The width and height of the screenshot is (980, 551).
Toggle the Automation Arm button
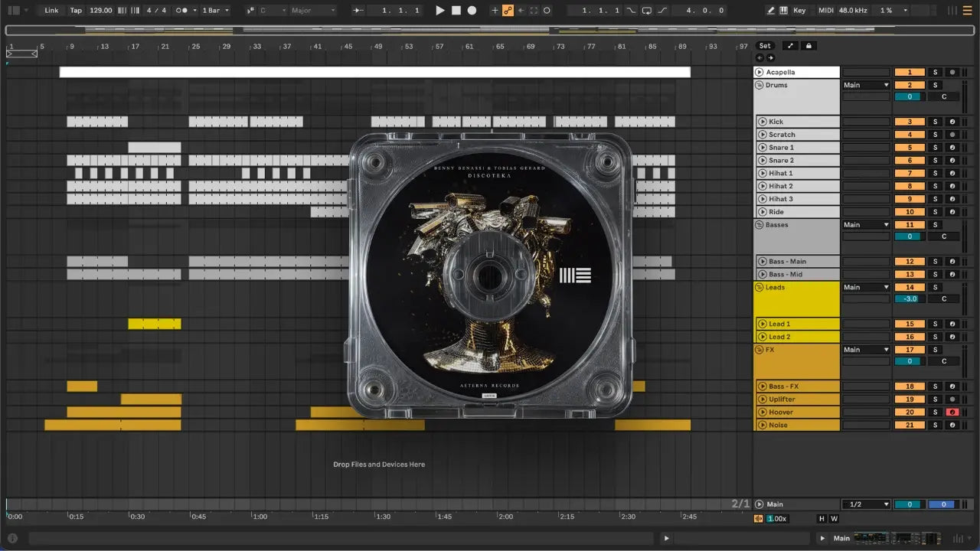[x=508, y=11]
